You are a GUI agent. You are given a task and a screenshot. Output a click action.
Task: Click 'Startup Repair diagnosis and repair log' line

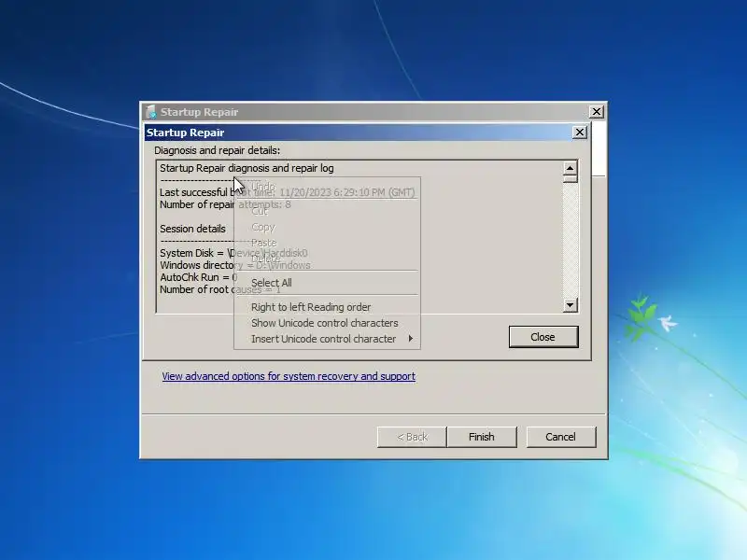247,168
